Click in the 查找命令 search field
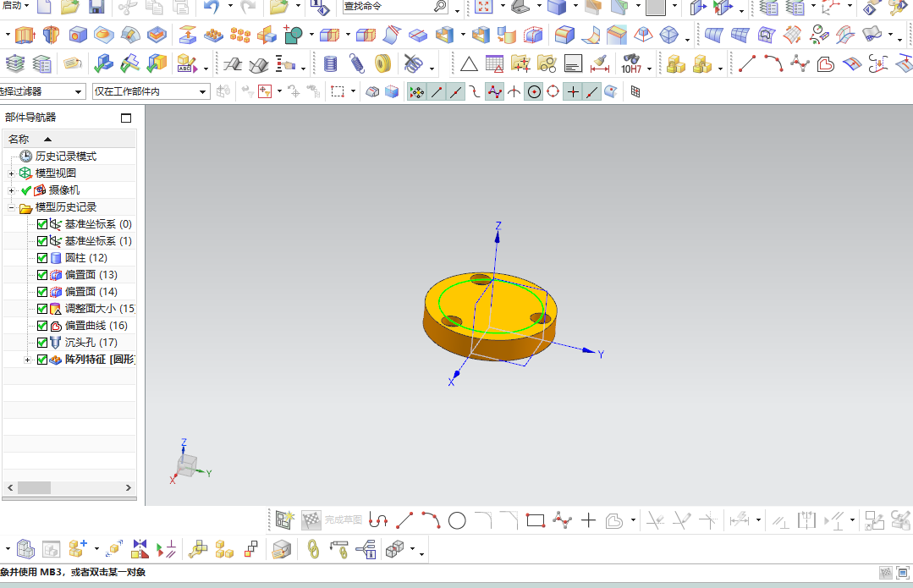The height and width of the screenshot is (588, 913). (388, 7)
